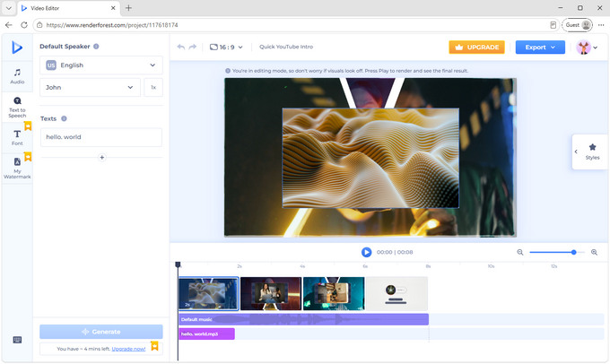Screen dimensions: 610x364
Task: Click the UPGRADE button
Action: coord(477,47)
